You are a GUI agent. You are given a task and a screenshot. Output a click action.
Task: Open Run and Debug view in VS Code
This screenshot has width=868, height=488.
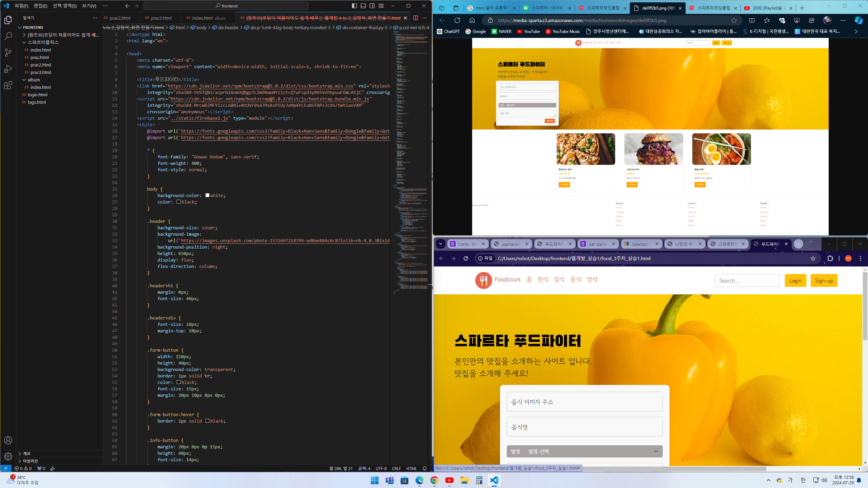[8, 69]
